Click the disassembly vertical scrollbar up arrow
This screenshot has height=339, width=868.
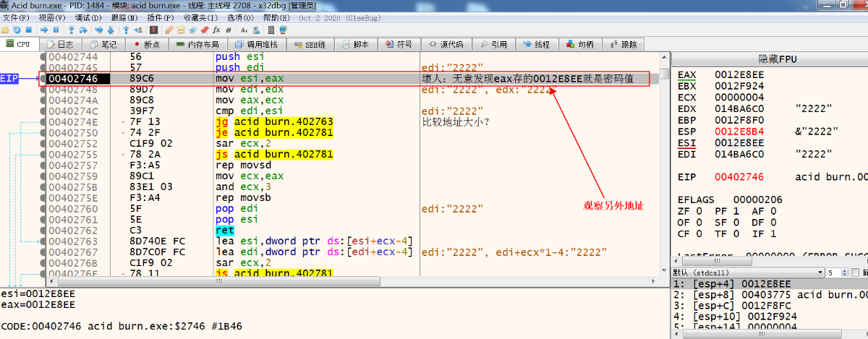tap(664, 57)
